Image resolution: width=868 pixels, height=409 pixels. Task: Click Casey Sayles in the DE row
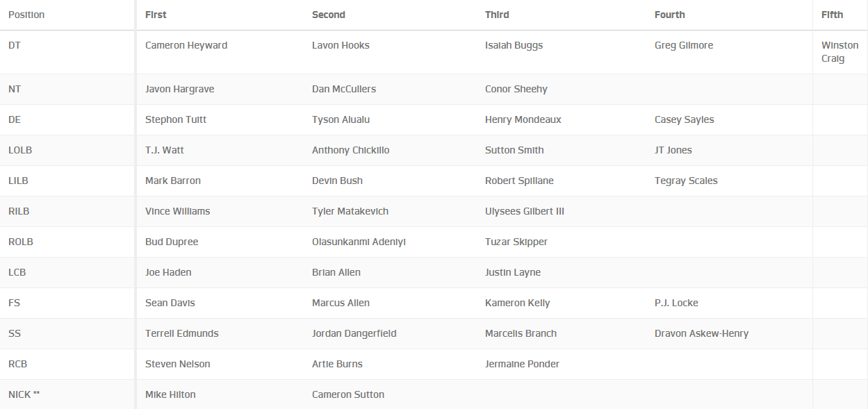tap(684, 119)
